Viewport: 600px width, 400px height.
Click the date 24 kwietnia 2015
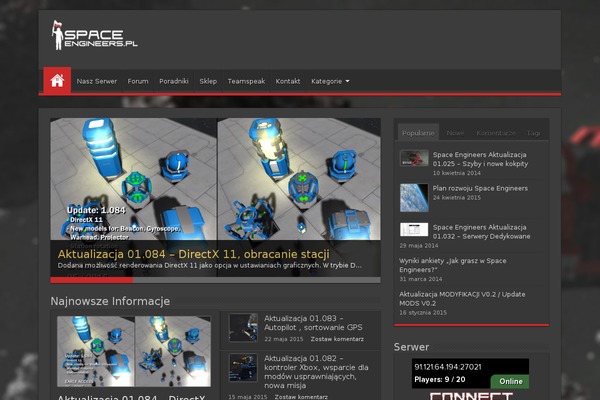[457, 198]
